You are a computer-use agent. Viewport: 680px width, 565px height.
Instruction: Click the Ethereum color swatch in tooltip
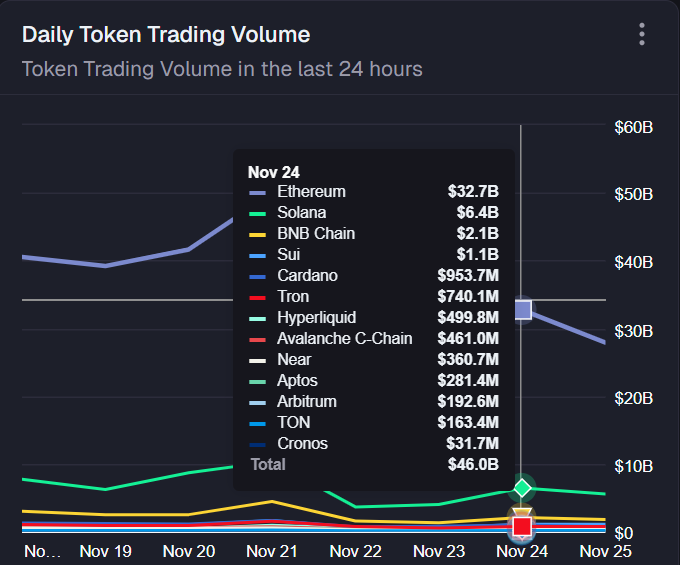point(258,192)
